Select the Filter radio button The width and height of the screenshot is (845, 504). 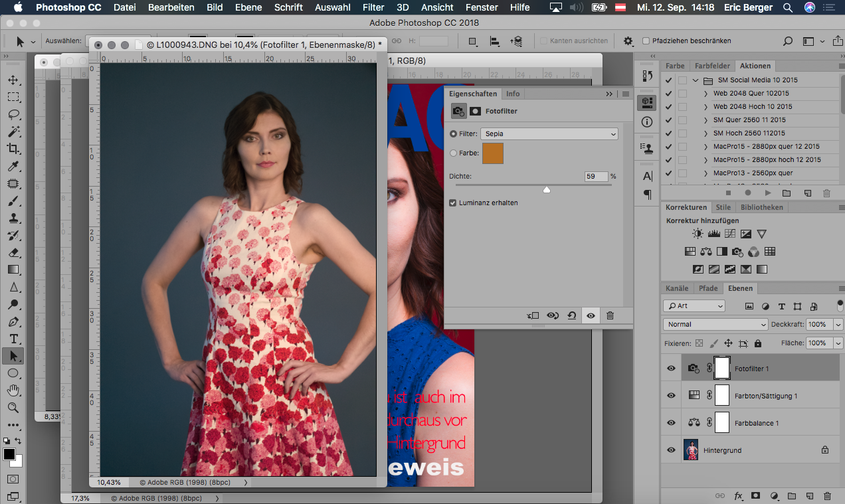click(x=454, y=134)
